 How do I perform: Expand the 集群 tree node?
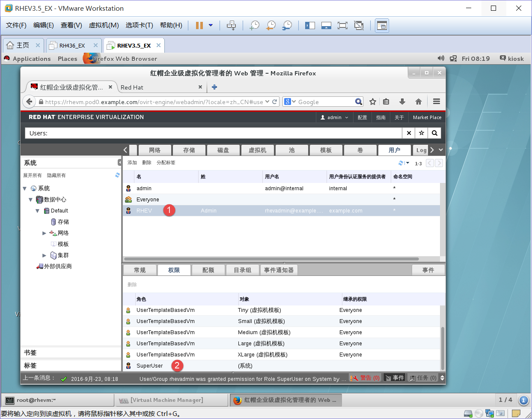point(44,255)
